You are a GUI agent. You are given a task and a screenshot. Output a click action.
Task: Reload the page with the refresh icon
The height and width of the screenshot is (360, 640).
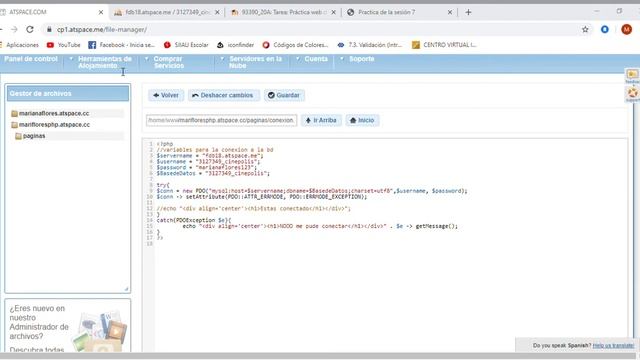(30, 29)
